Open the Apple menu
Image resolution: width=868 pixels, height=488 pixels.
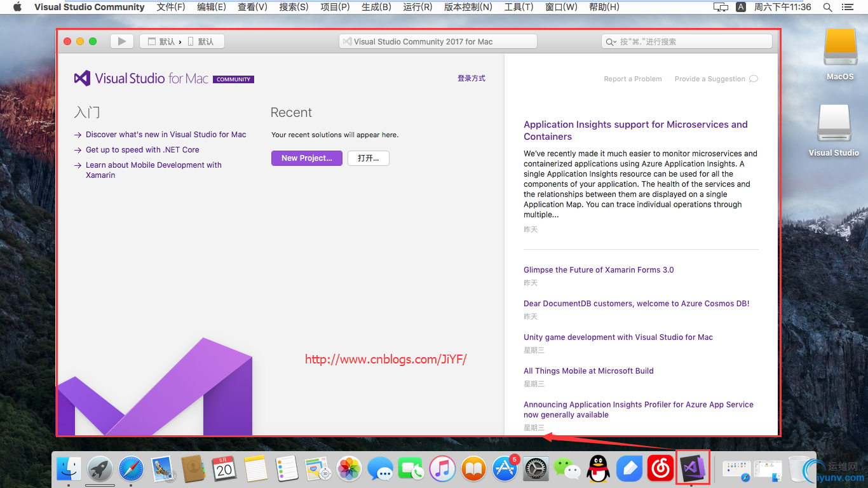coord(17,7)
